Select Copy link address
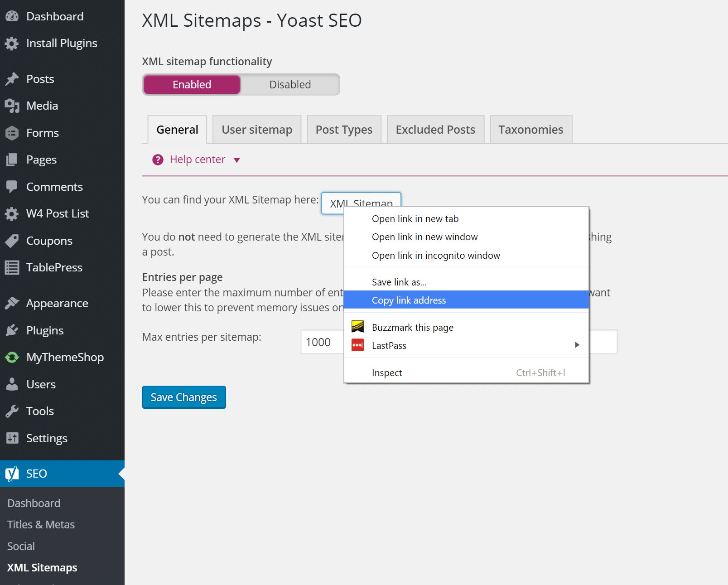The image size is (728, 585). [x=409, y=300]
